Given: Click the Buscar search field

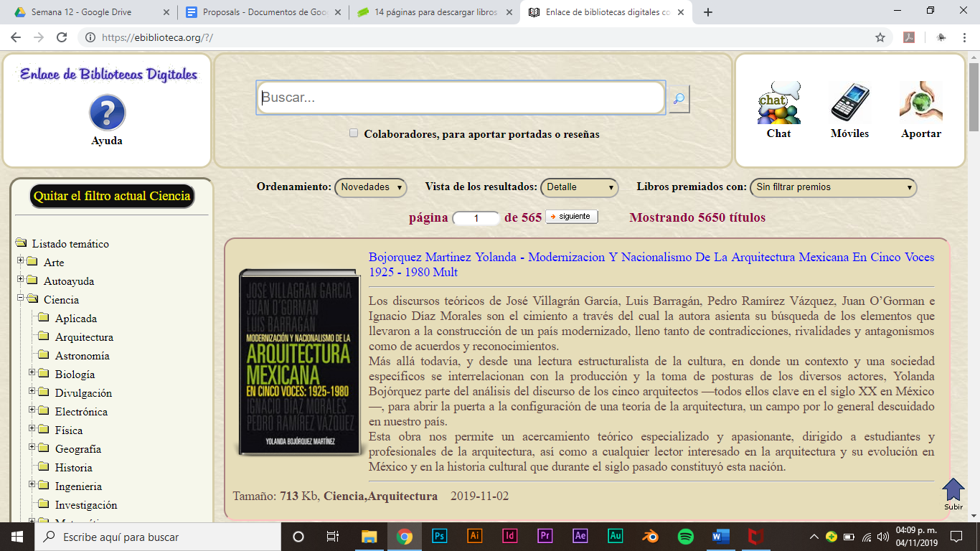Looking at the screenshot, I should coord(461,98).
